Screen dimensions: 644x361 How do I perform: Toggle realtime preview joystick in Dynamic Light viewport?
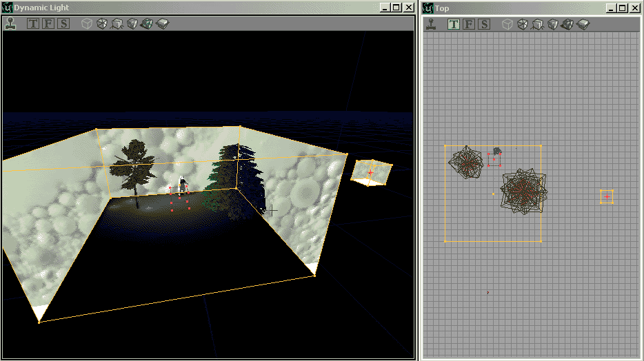[10, 23]
